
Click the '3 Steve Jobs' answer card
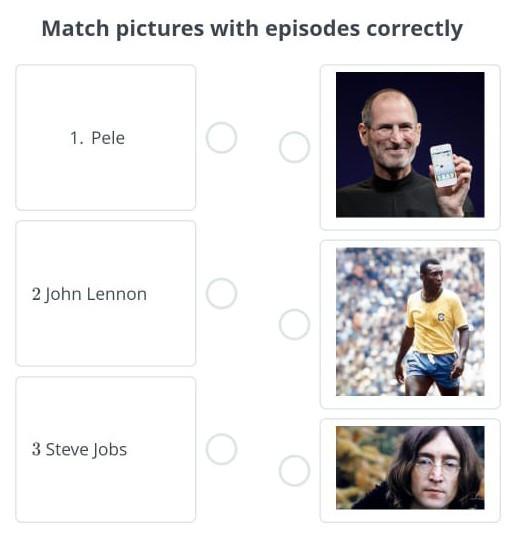(106, 449)
